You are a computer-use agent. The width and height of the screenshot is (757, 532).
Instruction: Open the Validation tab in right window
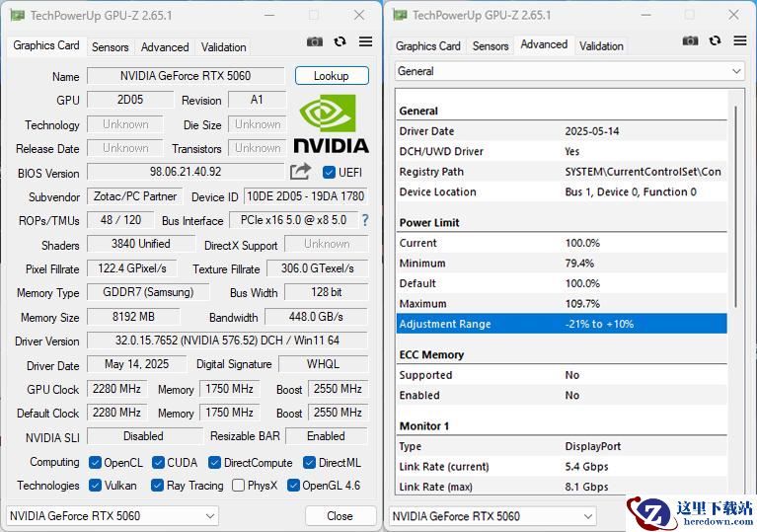point(601,45)
